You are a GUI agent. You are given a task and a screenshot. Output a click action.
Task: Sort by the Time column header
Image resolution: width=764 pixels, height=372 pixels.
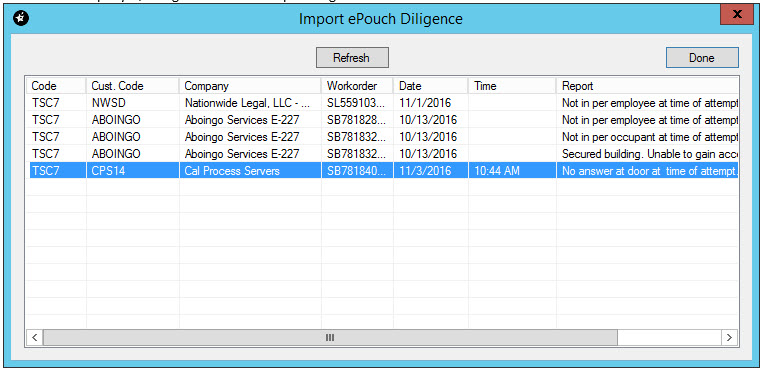[x=512, y=86]
